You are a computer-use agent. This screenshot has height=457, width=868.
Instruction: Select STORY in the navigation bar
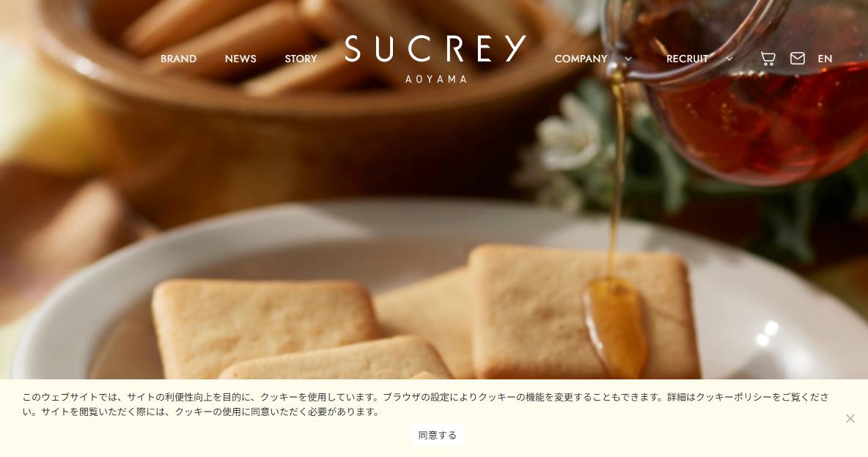pyautogui.click(x=301, y=59)
